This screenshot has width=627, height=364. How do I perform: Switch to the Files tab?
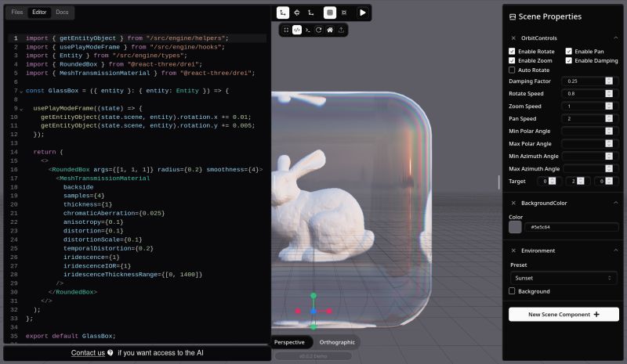point(17,12)
